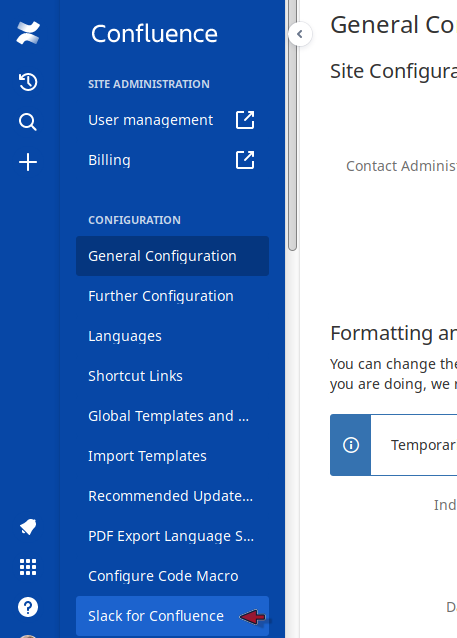Viewport: 457px width, 638px height.
Task: Click external link icon beside Billing
Action: click(245, 160)
